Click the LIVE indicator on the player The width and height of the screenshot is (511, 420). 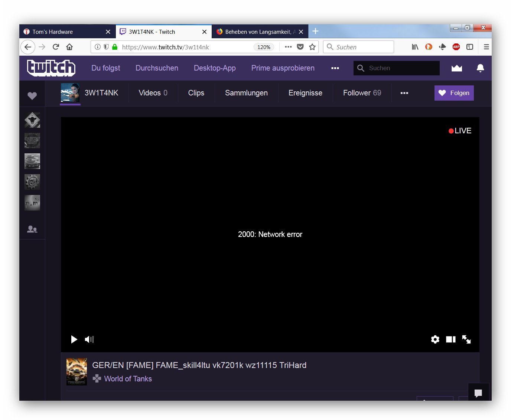click(x=460, y=131)
